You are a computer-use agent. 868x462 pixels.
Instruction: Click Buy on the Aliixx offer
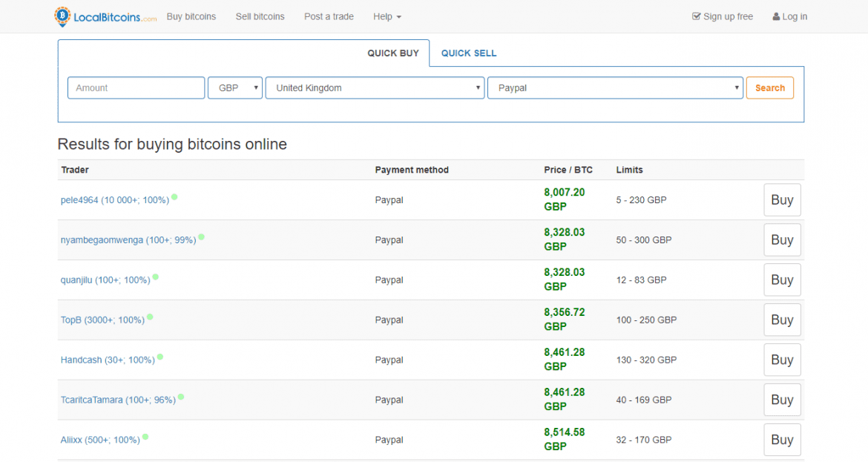coord(782,440)
